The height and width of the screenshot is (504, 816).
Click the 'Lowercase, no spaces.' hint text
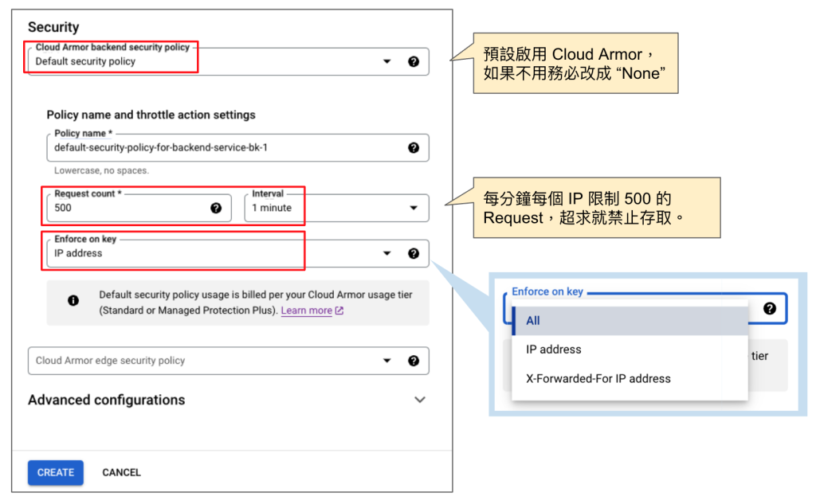coord(101,170)
